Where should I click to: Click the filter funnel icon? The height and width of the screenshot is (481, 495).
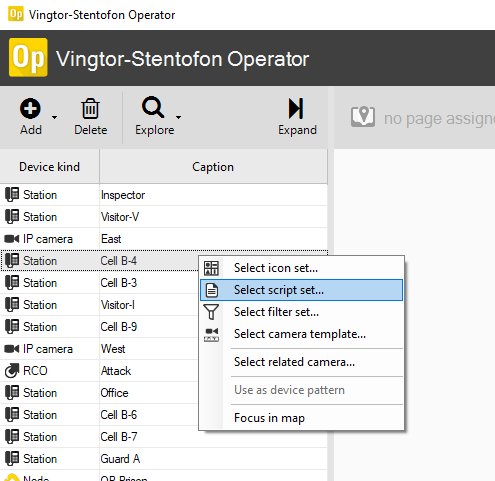pos(211,312)
